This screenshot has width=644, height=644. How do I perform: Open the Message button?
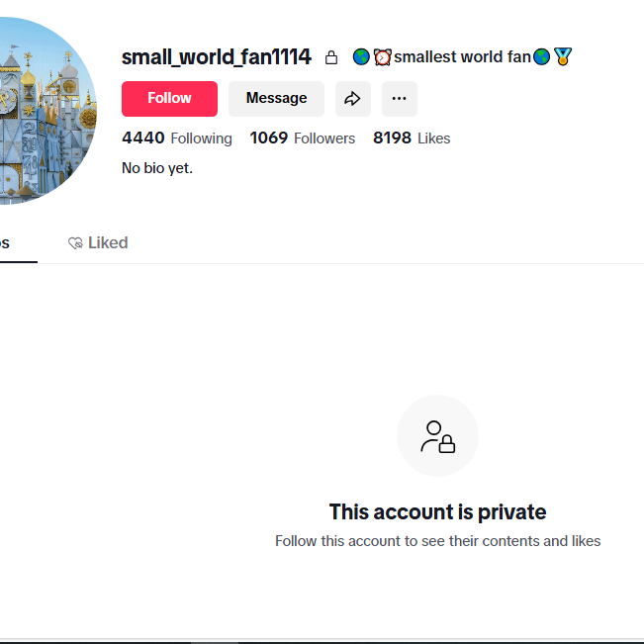click(x=276, y=99)
